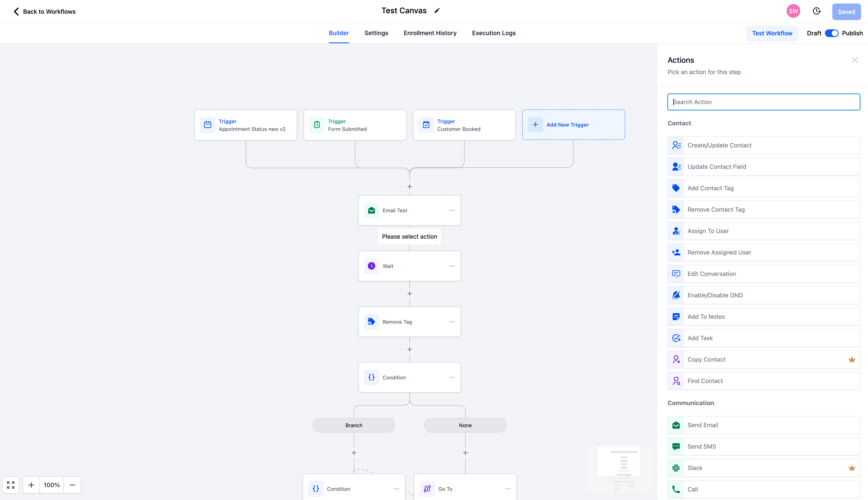Select the Edit Conversation action

pyautogui.click(x=763, y=274)
